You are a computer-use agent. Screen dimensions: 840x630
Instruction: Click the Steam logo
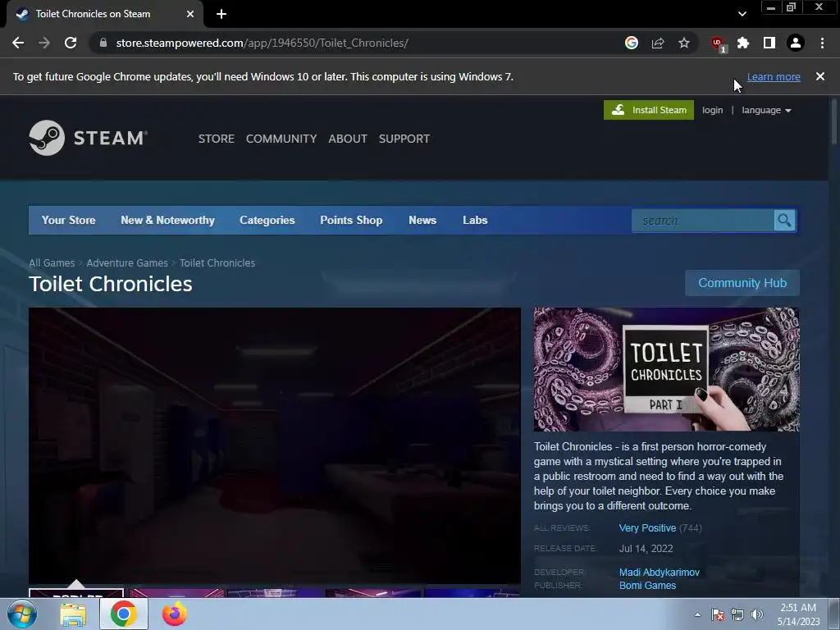[89, 138]
